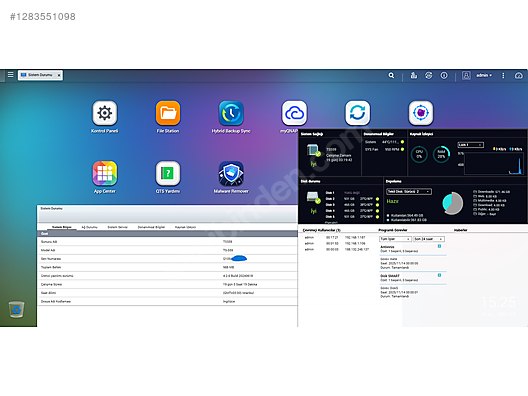Click the user avatar icon beside admin
This screenshot has height=396, width=528.
466,75
